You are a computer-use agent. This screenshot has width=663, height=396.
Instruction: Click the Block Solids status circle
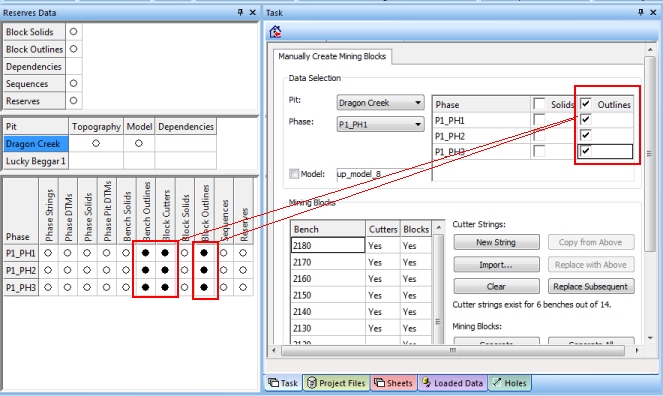tap(74, 32)
